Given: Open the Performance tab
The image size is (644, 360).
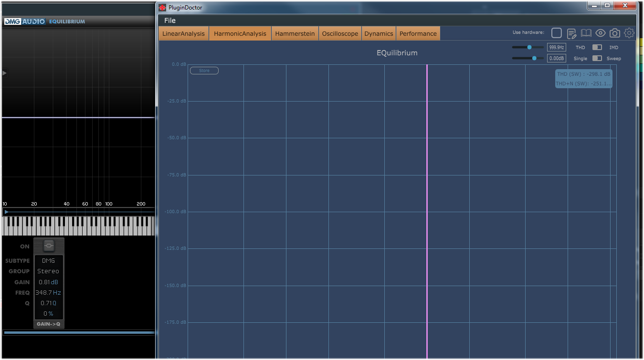Looking at the screenshot, I should click(418, 33).
